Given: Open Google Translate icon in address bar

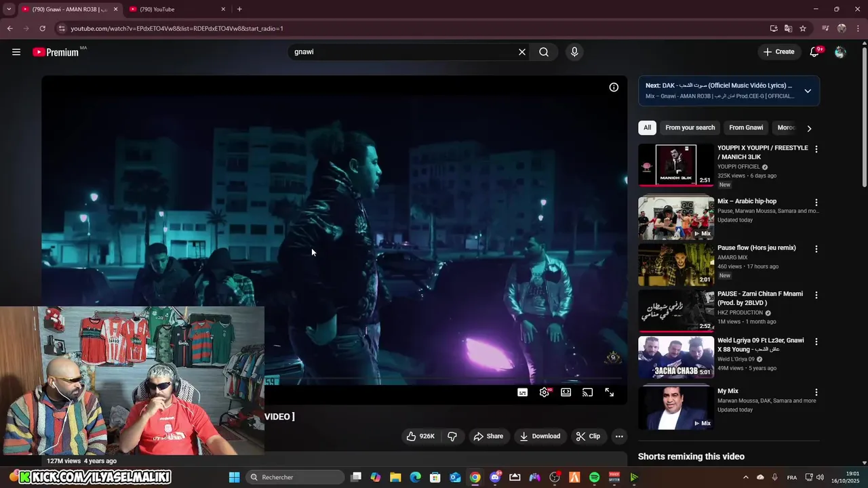Looking at the screenshot, I should coord(788,28).
